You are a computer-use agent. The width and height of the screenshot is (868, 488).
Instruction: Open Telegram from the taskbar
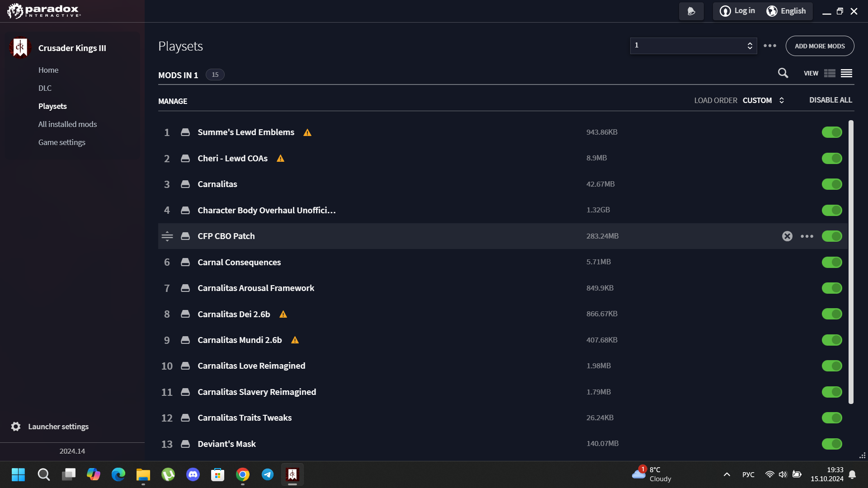(268, 474)
